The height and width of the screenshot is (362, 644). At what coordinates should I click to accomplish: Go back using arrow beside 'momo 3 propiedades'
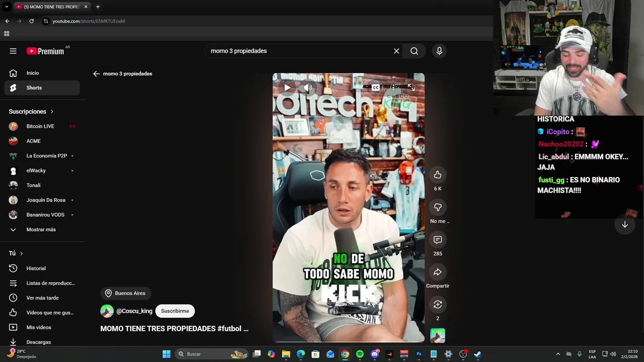pyautogui.click(x=96, y=73)
